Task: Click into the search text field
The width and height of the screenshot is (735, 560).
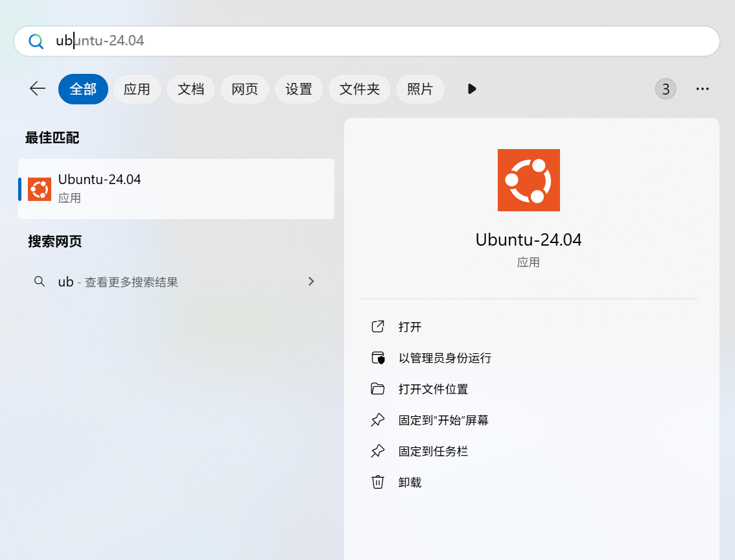Action: (x=367, y=41)
